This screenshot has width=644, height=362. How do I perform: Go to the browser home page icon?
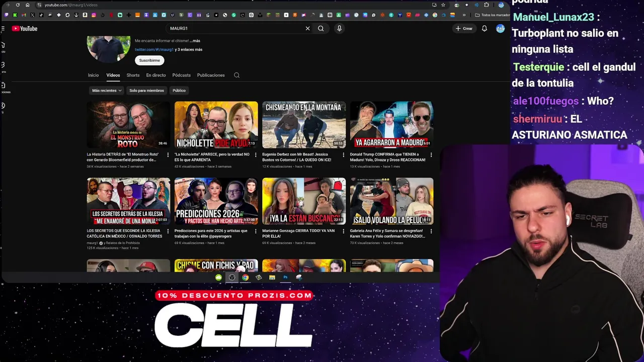[x=28, y=5]
